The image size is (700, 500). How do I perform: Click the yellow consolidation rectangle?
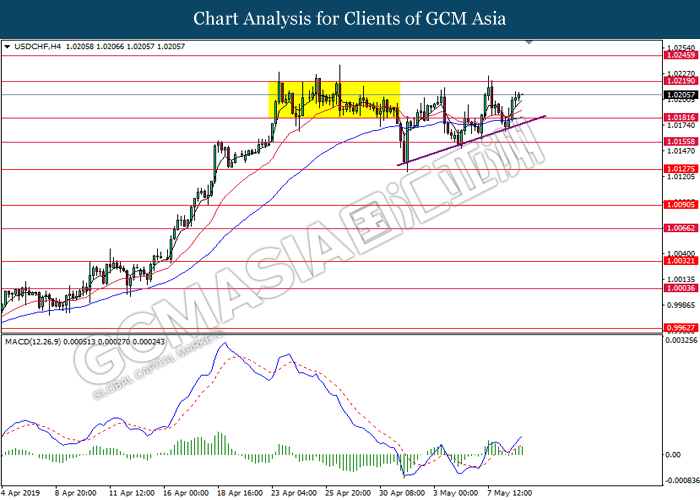click(334, 100)
